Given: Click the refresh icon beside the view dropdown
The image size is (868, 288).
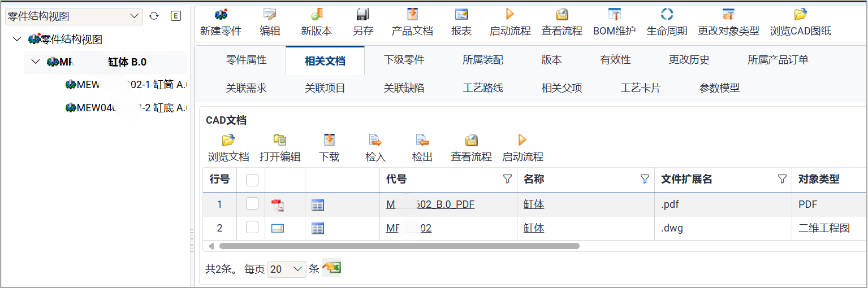Looking at the screenshot, I should pos(154,16).
